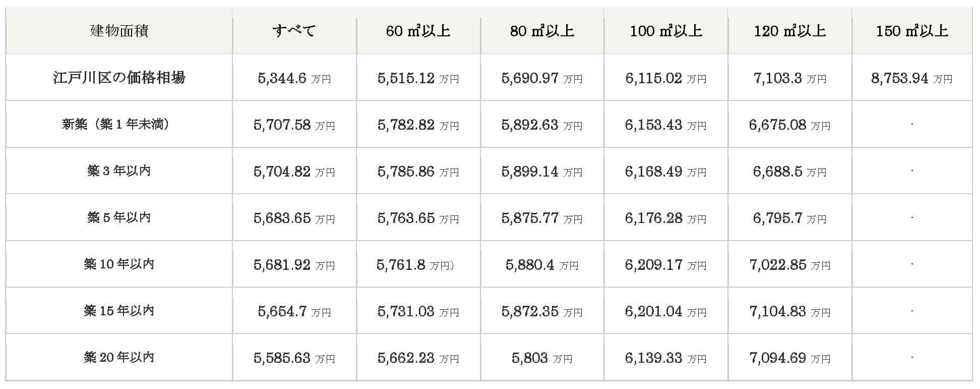Select the 100㎡以上 column header
The image size is (980, 389).
(666, 31)
